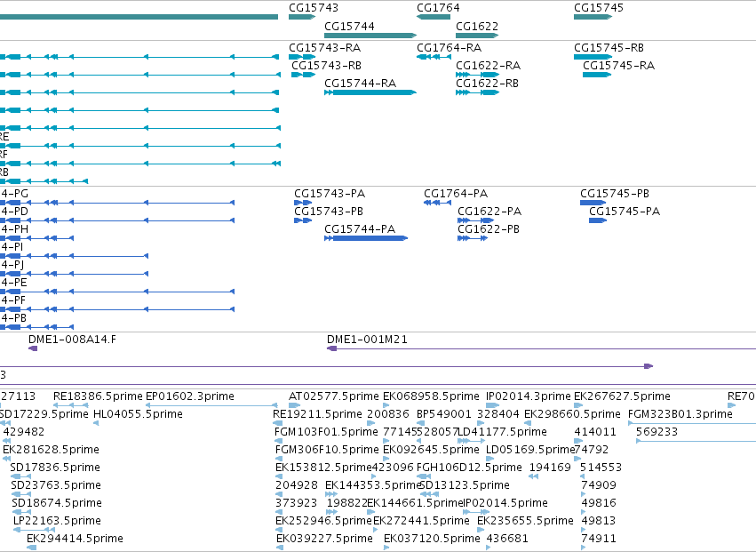
Task: Click the CG1764 gene label
Action: point(438,8)
